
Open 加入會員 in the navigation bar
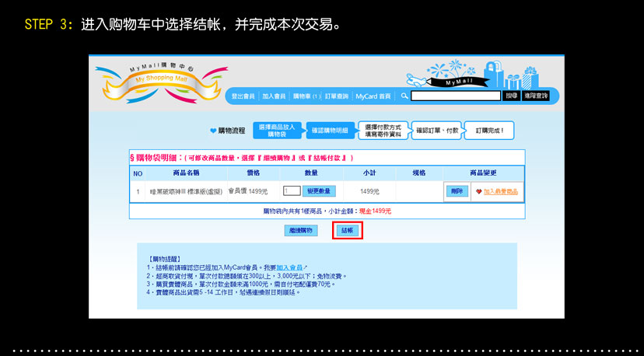273,96
